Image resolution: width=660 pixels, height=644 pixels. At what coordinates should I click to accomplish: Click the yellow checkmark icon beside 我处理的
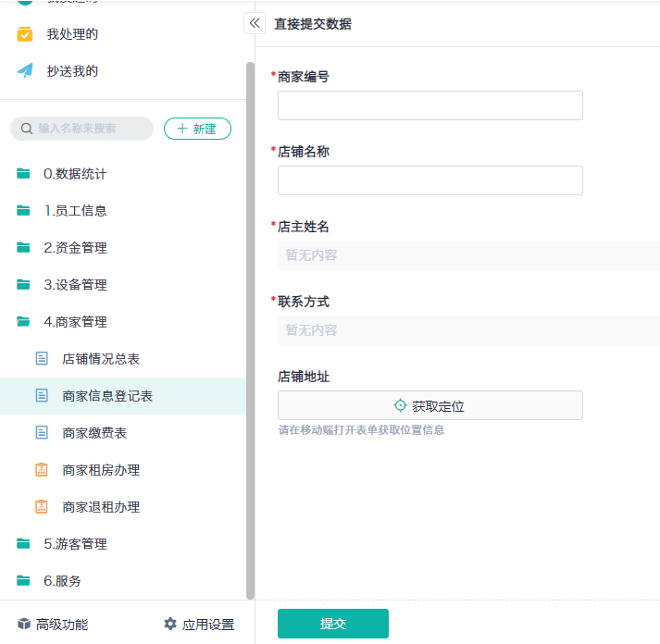[x=25, y=34]
